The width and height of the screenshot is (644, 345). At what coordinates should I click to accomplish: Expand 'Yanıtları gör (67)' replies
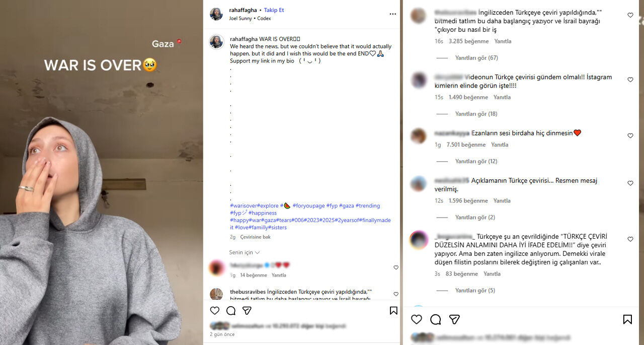click(x=476, y=58)
